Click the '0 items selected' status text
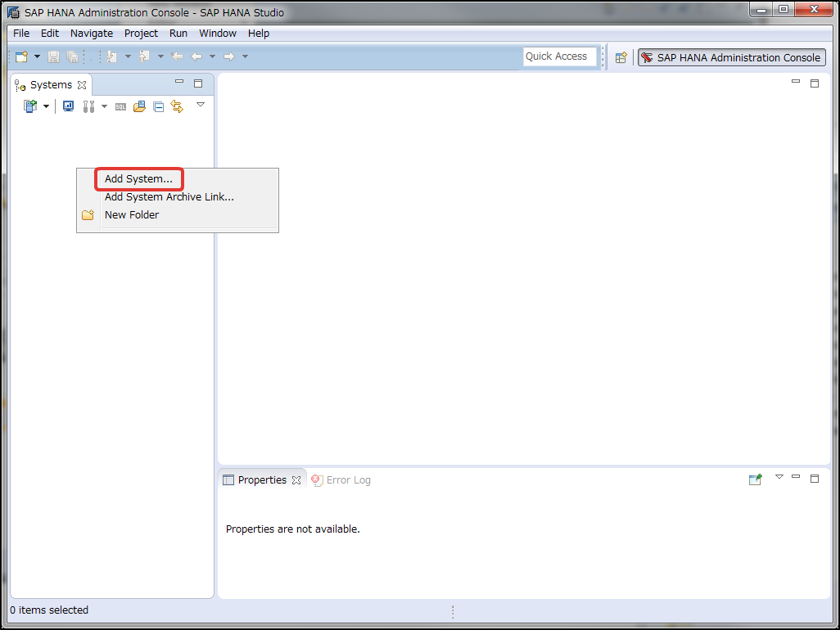This screenshot has height=630, width=840. pos(49,610)
